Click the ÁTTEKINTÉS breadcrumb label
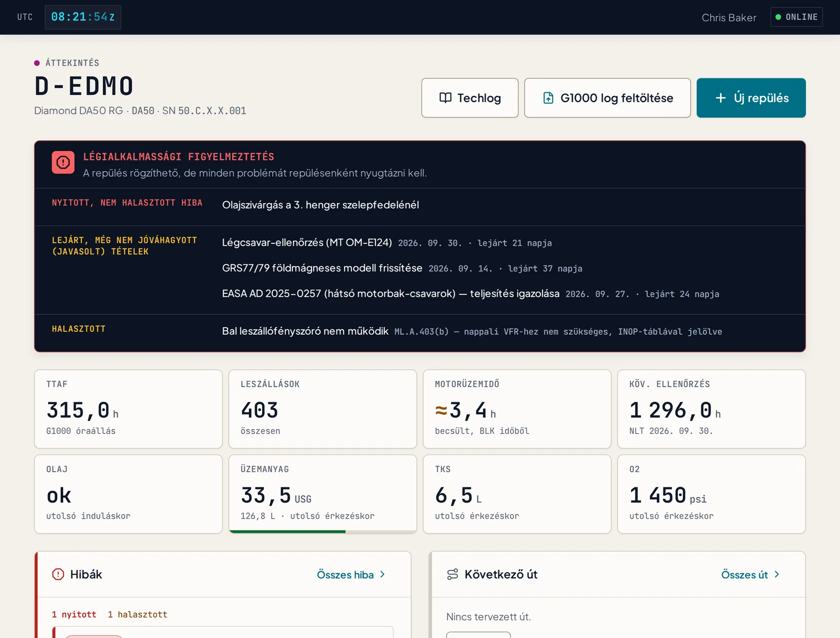 (x=72, y=63)
